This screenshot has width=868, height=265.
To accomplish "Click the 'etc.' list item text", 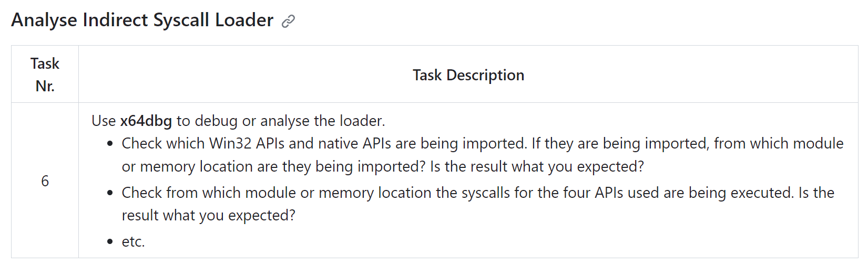I will tap(134, 241).
